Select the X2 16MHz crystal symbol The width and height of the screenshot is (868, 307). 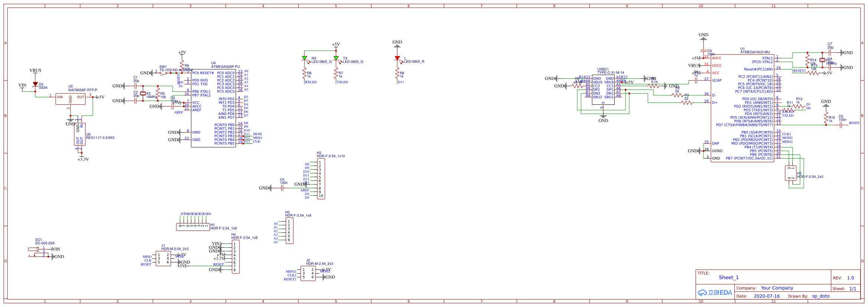point(143,94)
